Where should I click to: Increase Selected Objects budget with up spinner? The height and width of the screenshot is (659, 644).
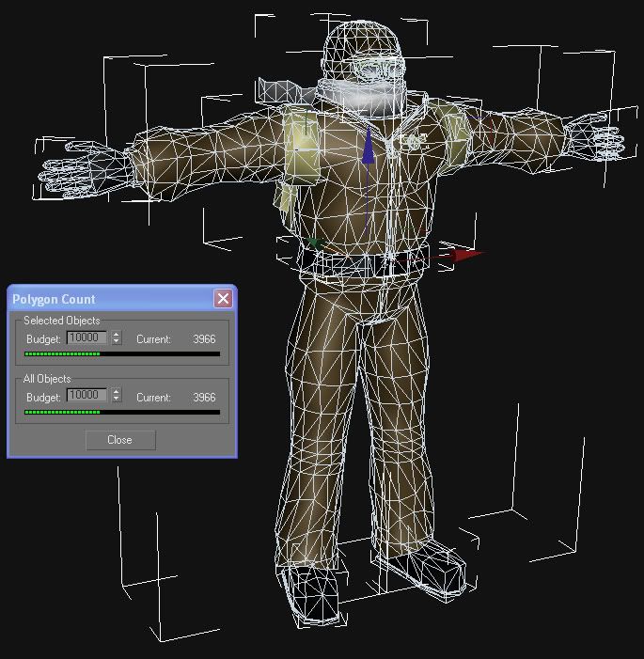coord(117,334)
